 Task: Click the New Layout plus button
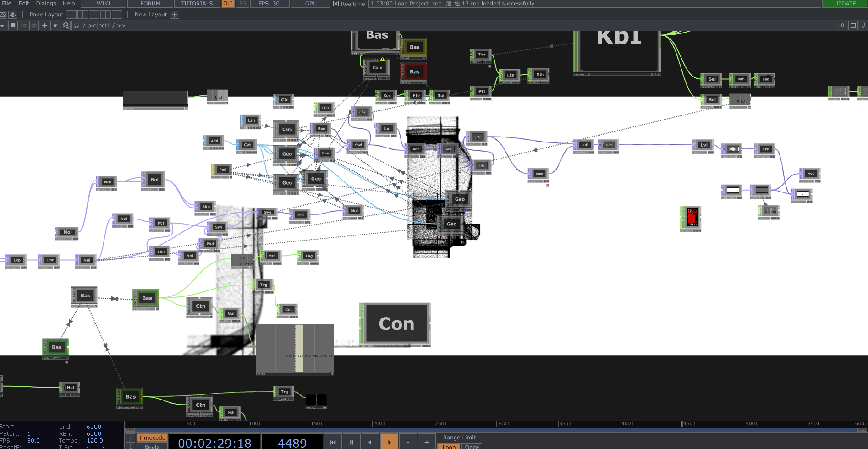(174, 15)
